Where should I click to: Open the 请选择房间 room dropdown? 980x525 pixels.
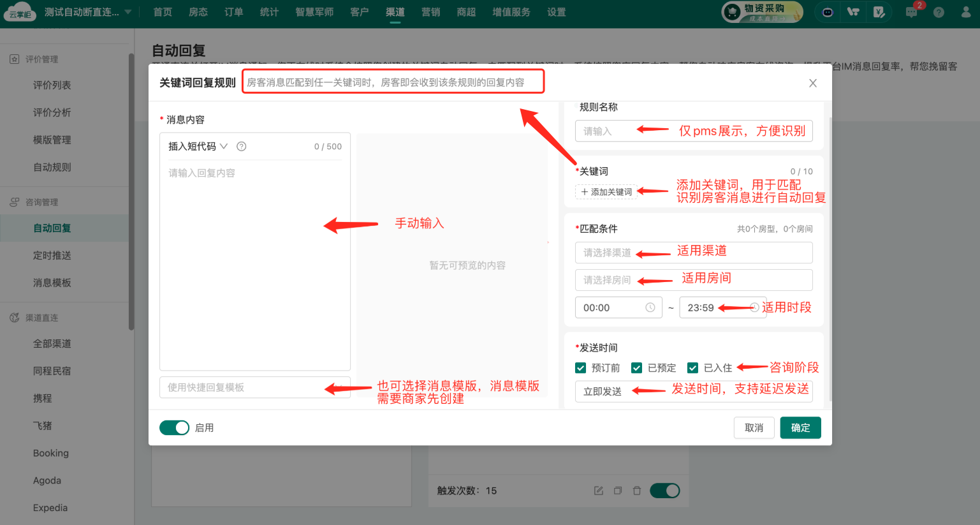tap(693, 280)
